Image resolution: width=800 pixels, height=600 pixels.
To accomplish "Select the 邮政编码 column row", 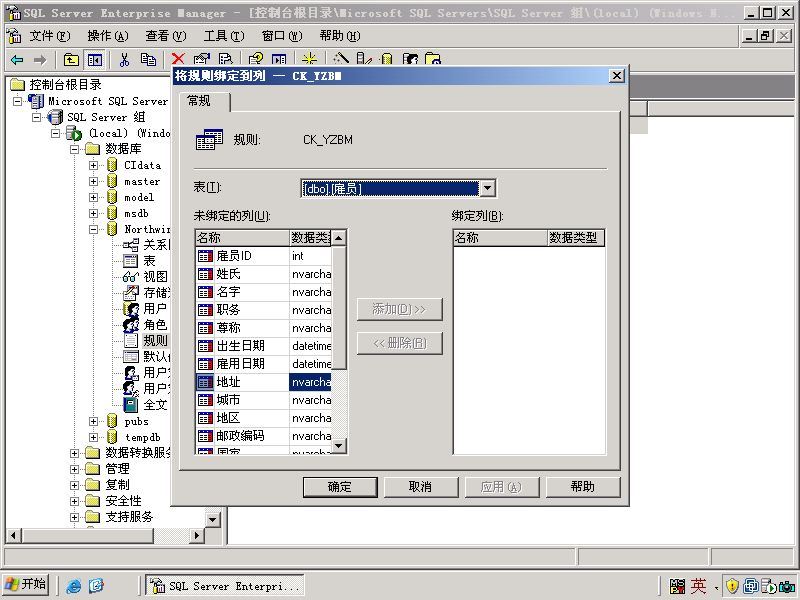I will click(264, 436).
